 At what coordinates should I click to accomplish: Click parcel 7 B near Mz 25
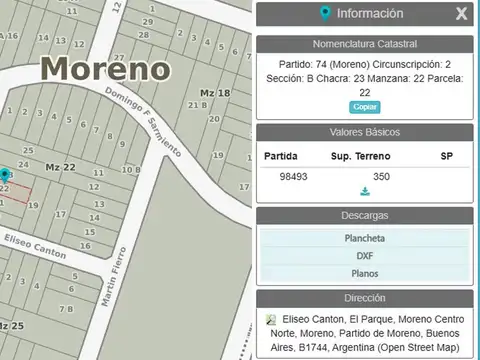coord(66,309)
